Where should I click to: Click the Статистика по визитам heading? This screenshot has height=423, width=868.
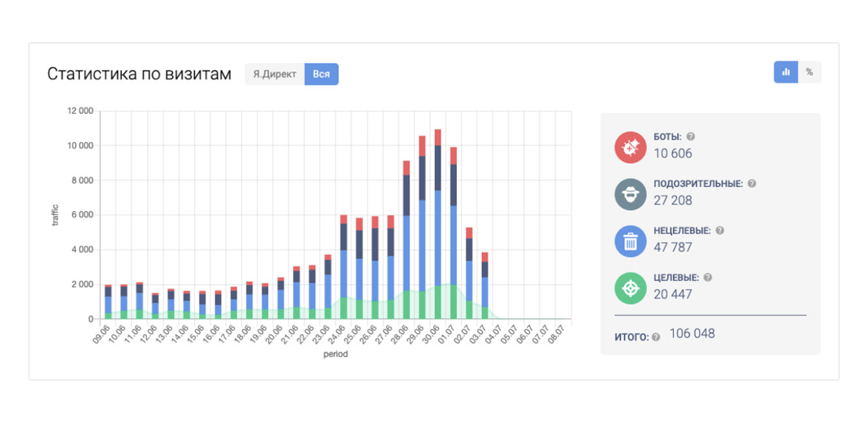[x=139, y=74]
